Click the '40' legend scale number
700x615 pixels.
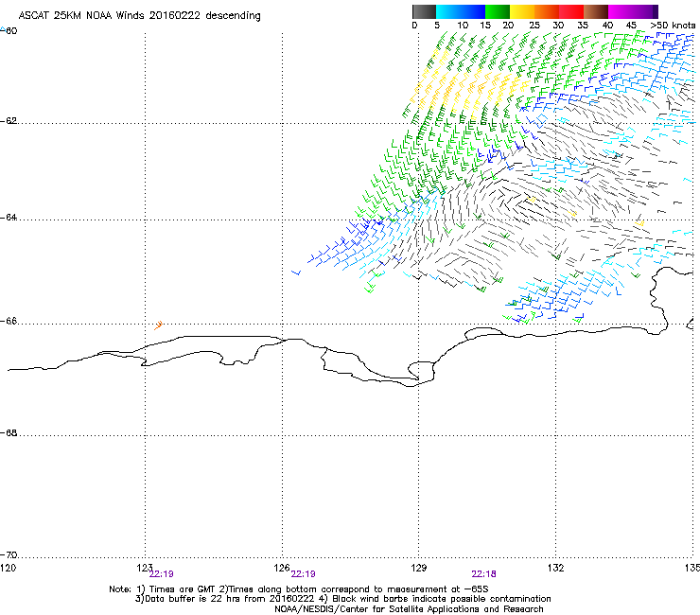pos(607,26)
